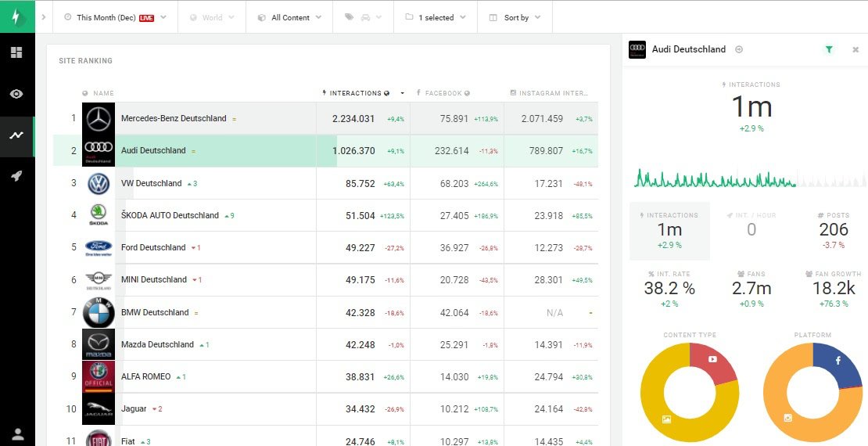Open Audi Deutschland detail arrow icon
Viewport: 868px width, 446px height.
(738, 49)
